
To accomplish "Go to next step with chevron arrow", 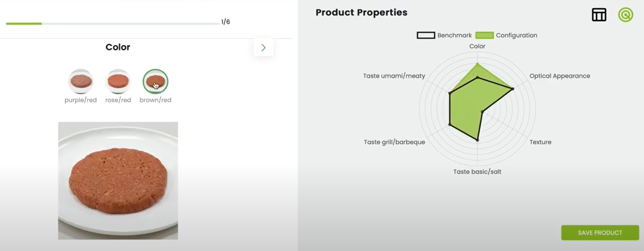I will pyautogui.click(x=263, y=48).
